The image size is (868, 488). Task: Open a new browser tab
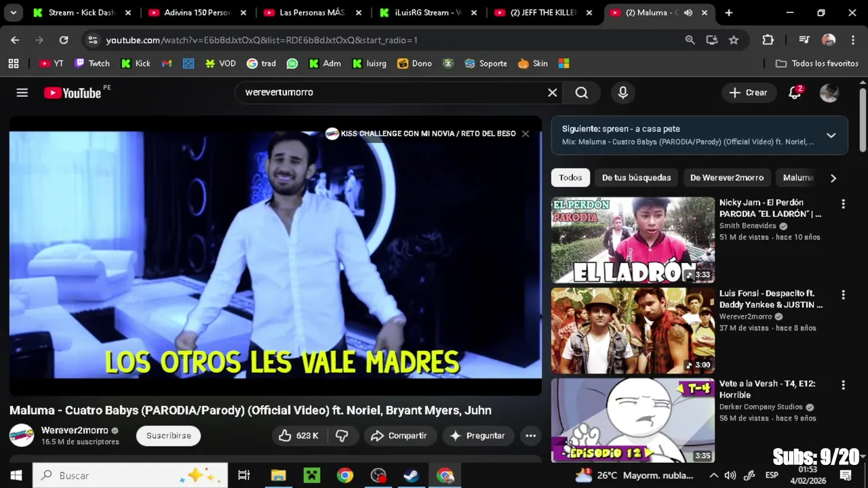point(728,13)
